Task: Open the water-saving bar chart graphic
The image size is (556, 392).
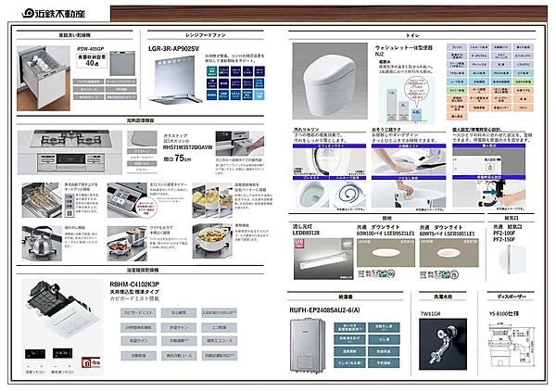Action: [x=407, y=100]
